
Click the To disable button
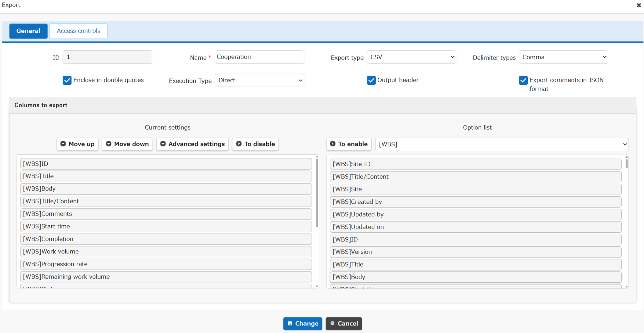[x=255, y=144]
